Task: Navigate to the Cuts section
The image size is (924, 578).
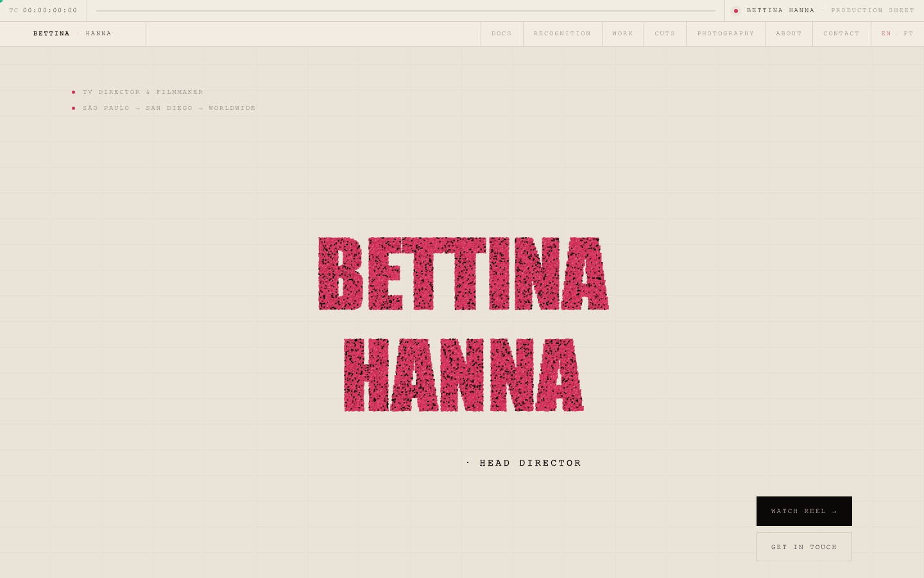Action: point(665,34)
